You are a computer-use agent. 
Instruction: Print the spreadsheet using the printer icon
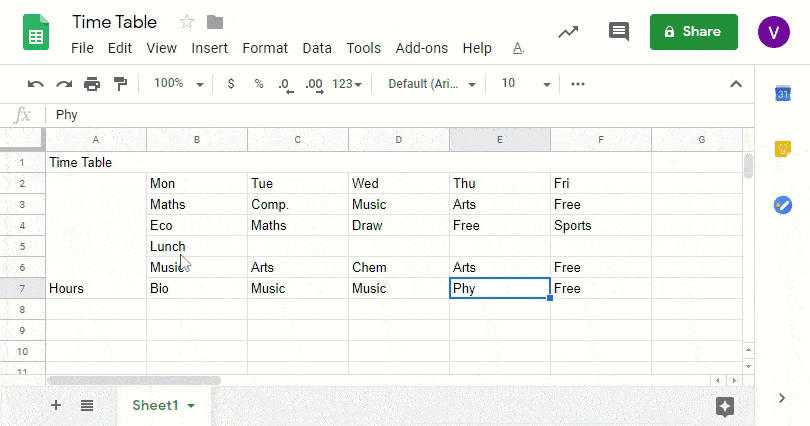click(92, 84)
